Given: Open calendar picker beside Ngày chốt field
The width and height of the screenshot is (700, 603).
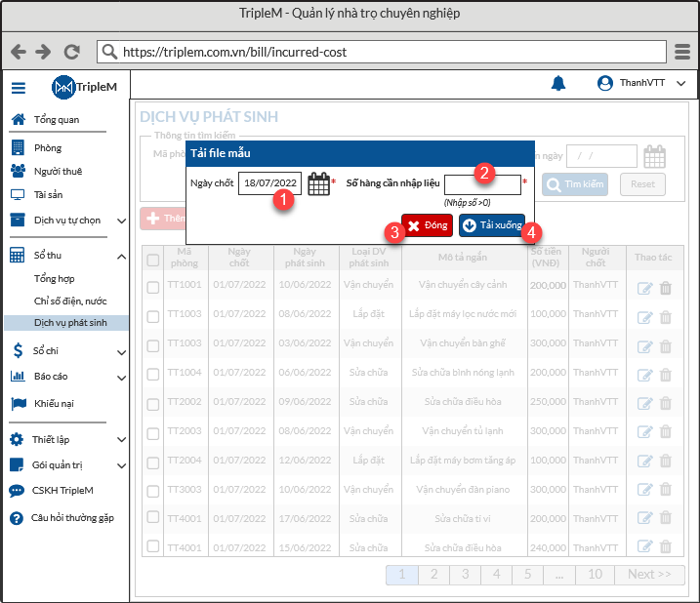Looking at the screenshot, I should (x=319, y=183).
